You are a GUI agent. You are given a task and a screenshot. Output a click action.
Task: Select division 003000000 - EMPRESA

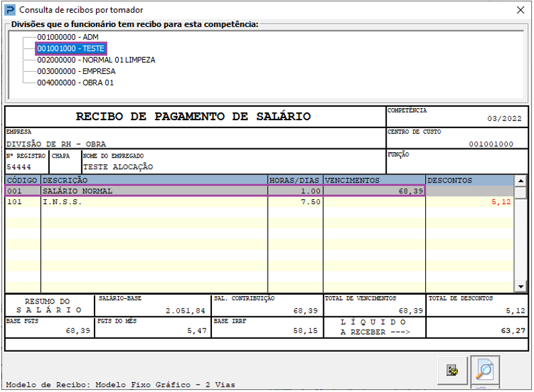point(76,71)
